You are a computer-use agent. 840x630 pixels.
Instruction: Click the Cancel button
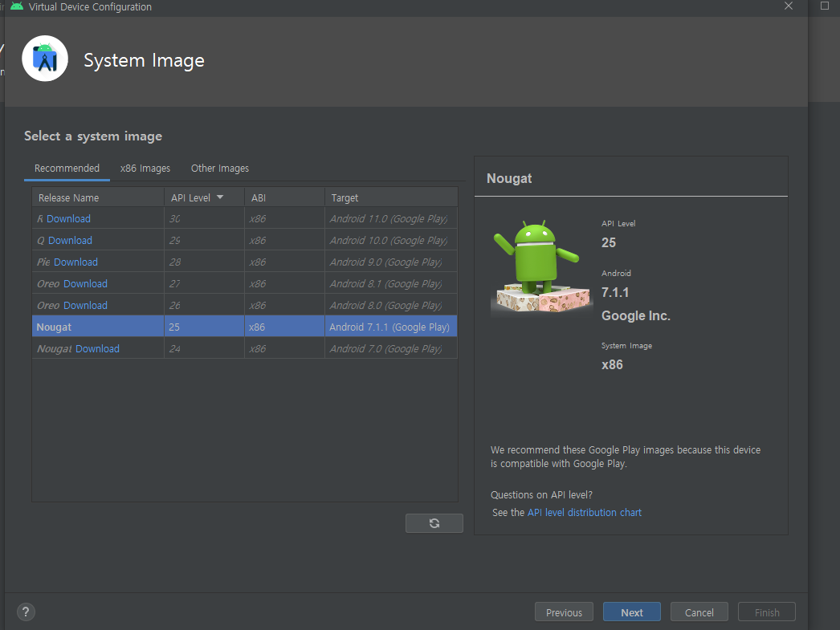[699, 612]
